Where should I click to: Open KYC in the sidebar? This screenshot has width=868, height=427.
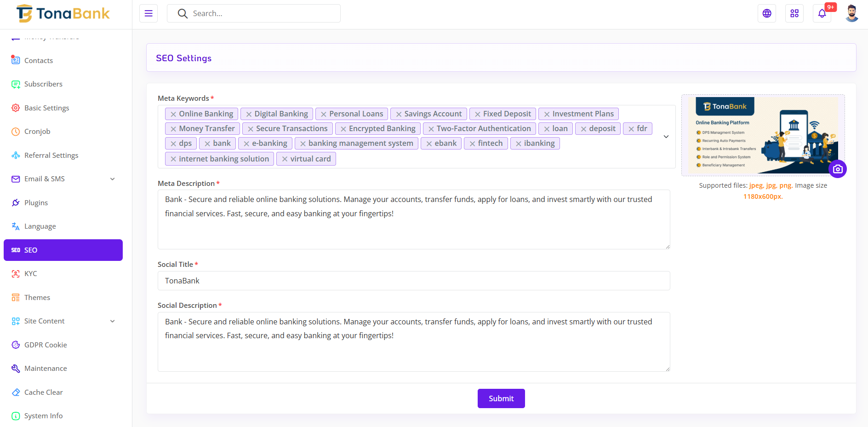coord(30,274)
